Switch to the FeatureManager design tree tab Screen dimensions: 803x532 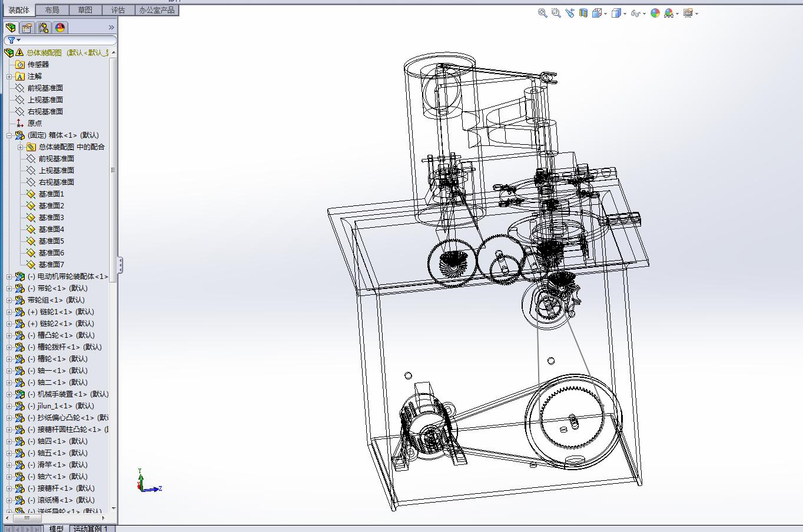(11, 28)
